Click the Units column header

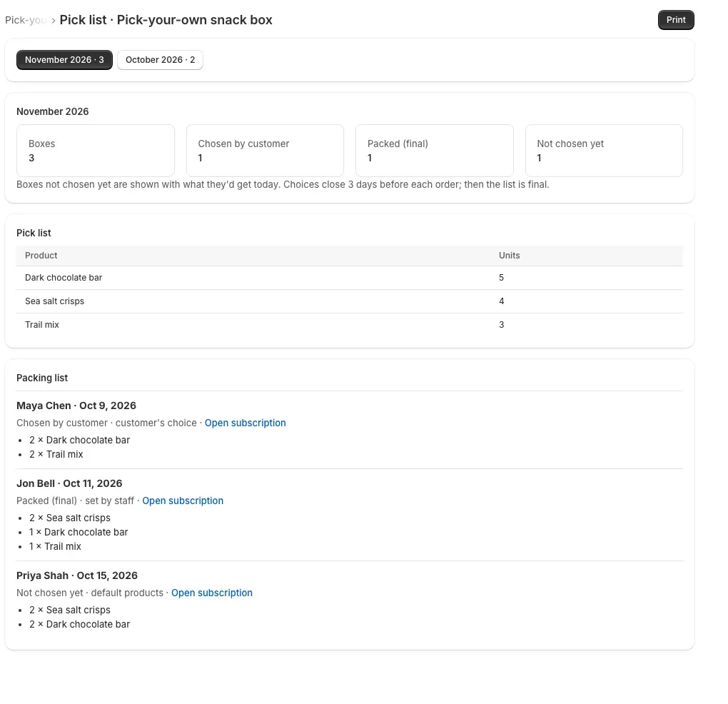[510, 256]
